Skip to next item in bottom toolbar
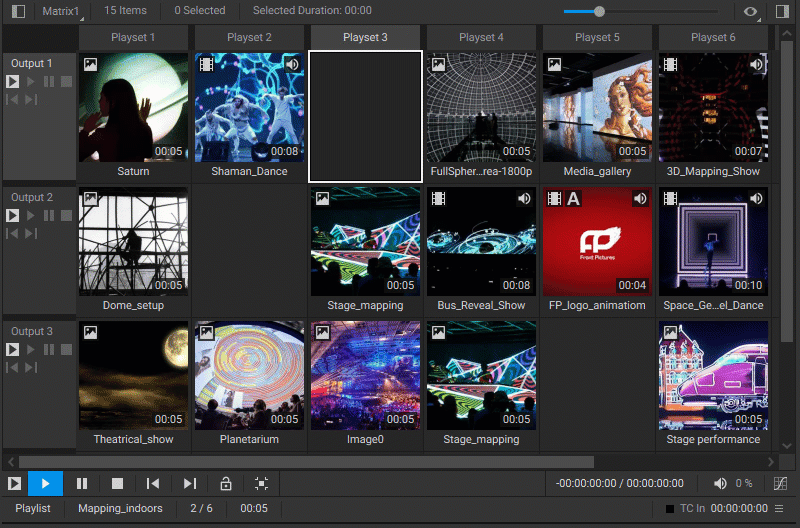Screen dimensions: 800x528 tap(189, 484)
